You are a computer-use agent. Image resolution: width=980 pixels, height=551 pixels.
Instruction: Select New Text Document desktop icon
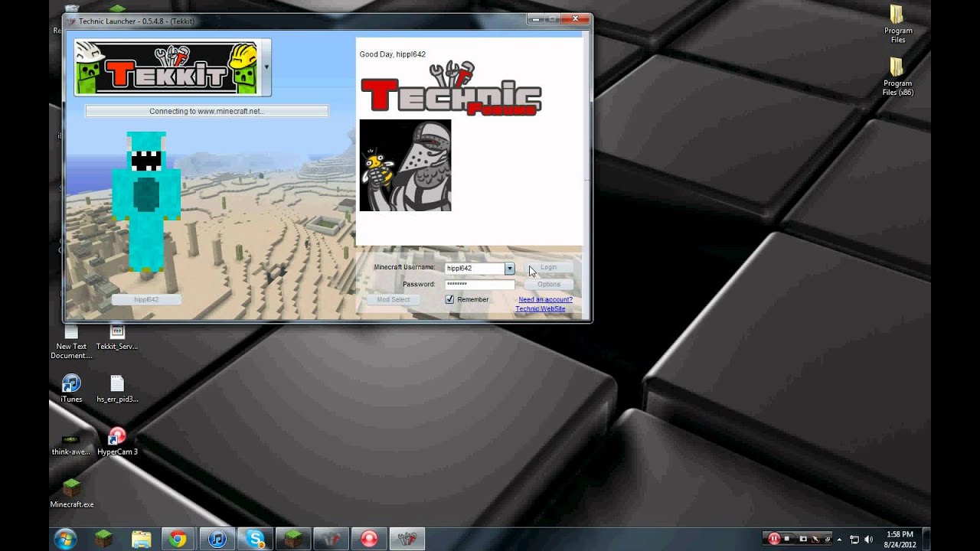click(x=71, y=341)
